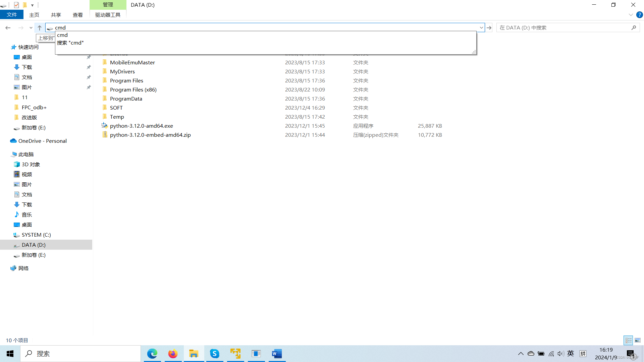Expand the ribbon with the chevron
Image resolution: width=644 pixels, height=362 pixels.
[631, 15]
